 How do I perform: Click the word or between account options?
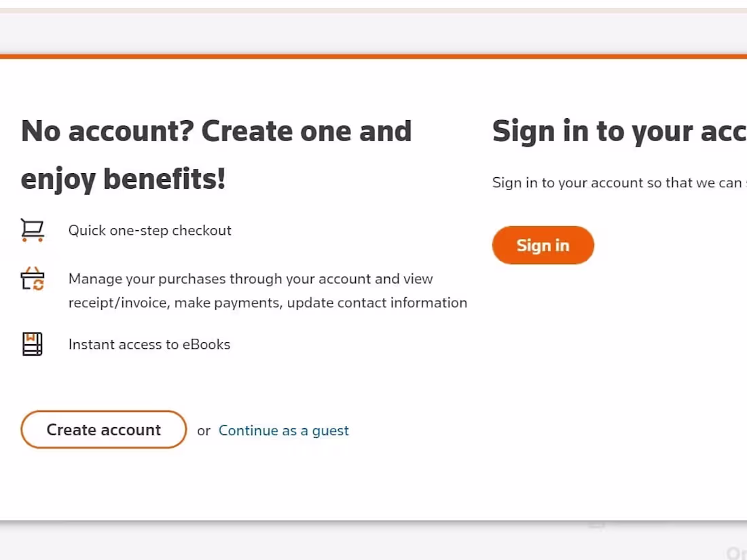pos(203,431)
